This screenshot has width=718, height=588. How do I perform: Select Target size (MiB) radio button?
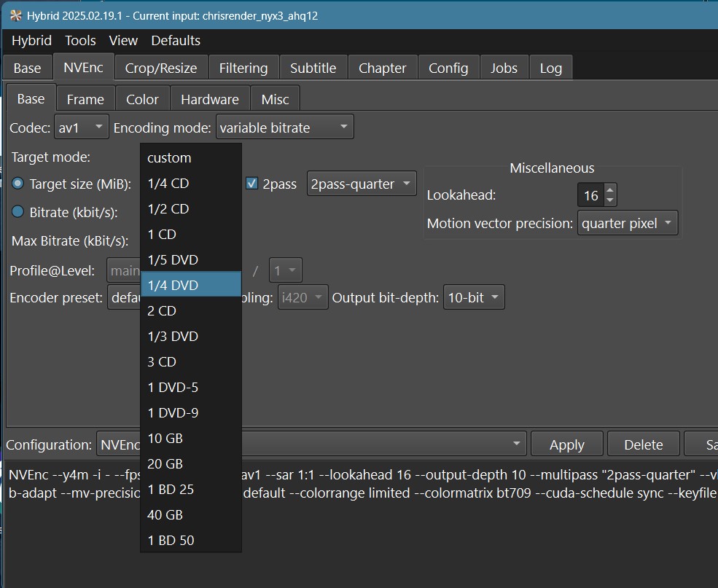18,184
